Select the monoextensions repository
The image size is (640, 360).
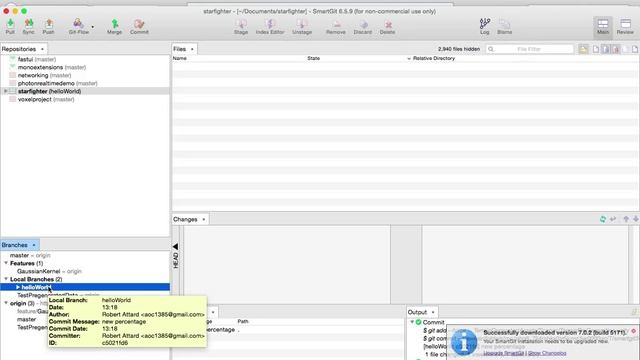51,67
